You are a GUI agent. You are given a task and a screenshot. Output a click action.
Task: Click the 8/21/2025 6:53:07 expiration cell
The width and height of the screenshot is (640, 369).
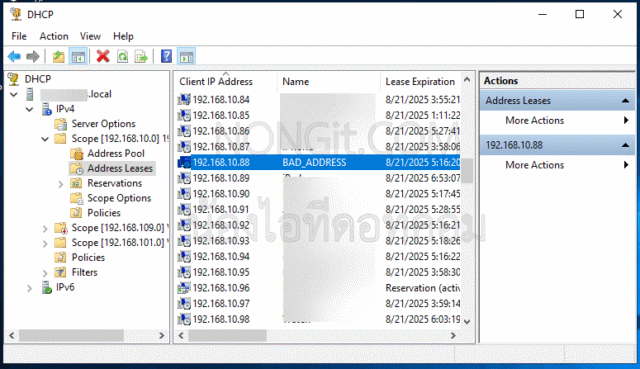click(422, 178)
